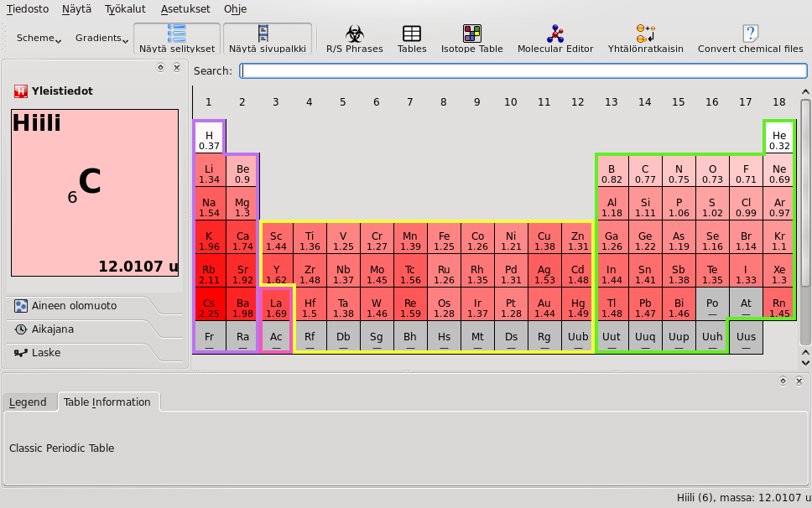Launch the Molecular Editor
812x508 pixels.
tap(554, 38)
